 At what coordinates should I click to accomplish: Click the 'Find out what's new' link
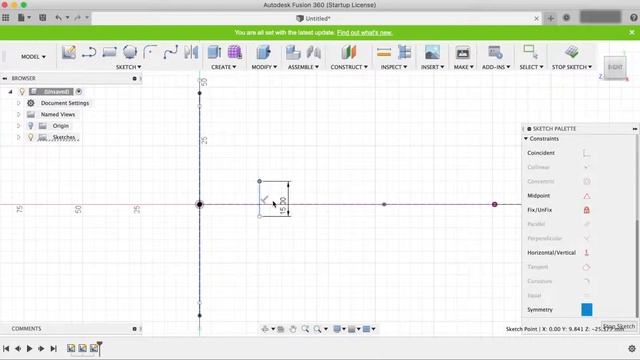click(x=364, y=32)
